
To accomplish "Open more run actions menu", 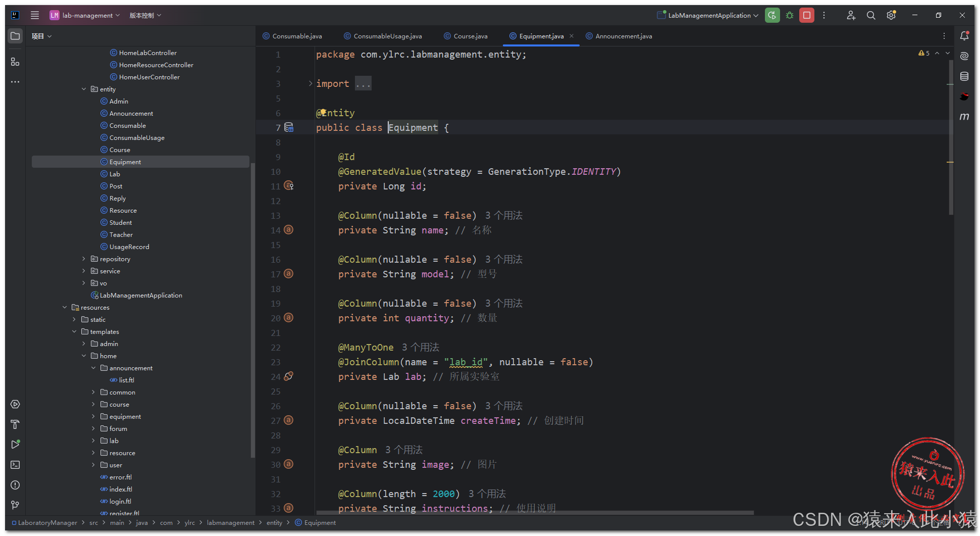I will pyautogui.click(x=824, y=15).
